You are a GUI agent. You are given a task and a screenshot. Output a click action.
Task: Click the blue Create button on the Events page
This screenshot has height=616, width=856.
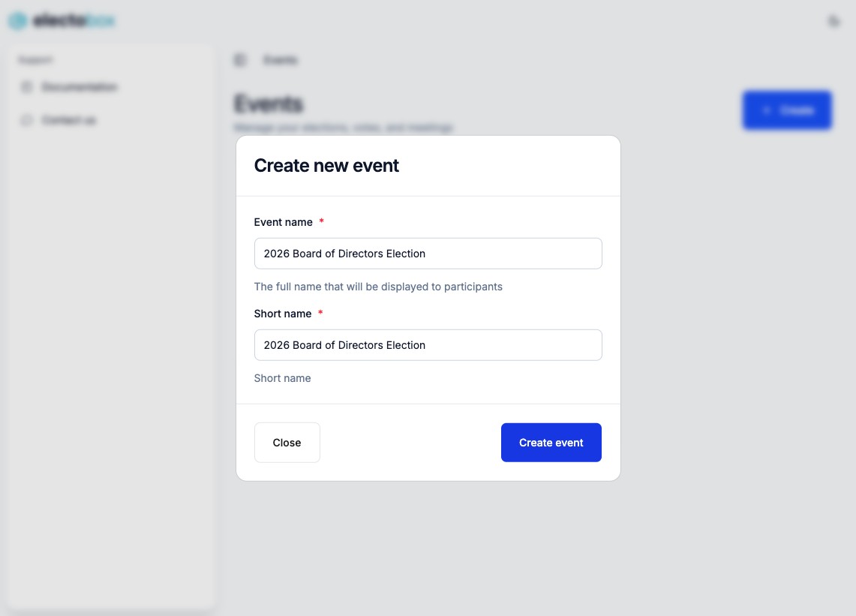click(x=787, y=110)
